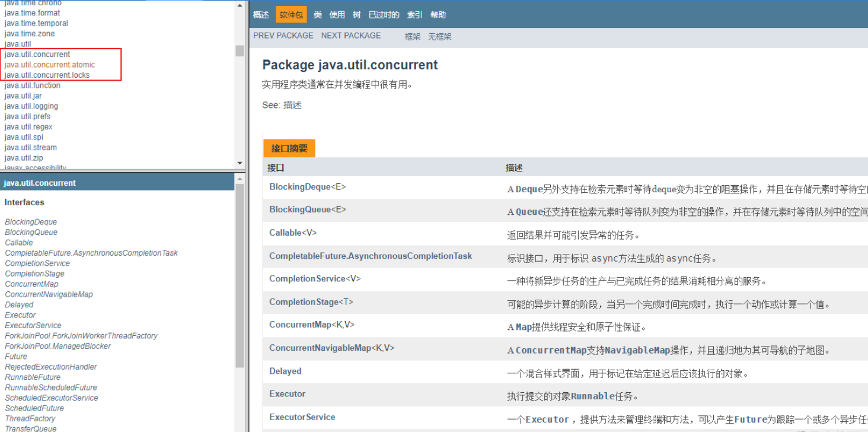
Task: Follow the 描述 link after See:
Action: pyautogui.click(x=292, y=105)
